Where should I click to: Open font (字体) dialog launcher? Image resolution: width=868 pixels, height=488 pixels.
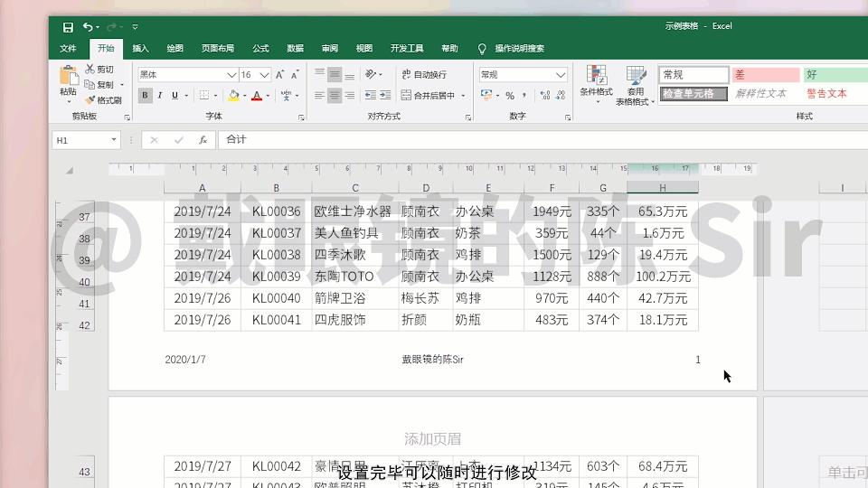[x=301, y=117]
